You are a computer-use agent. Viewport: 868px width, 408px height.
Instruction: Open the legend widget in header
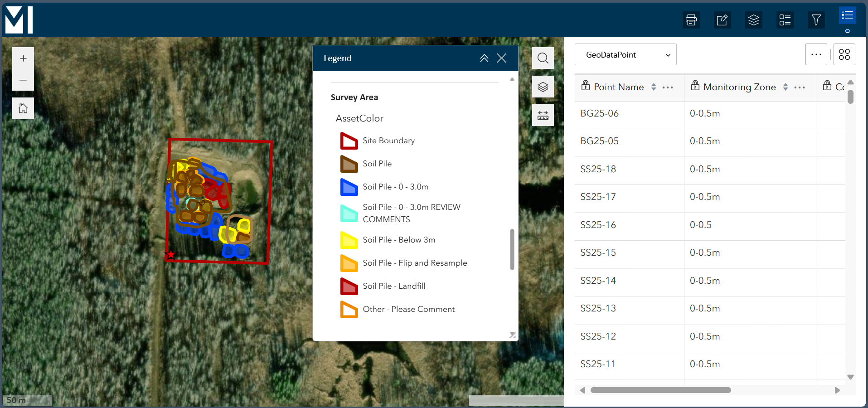785,20
